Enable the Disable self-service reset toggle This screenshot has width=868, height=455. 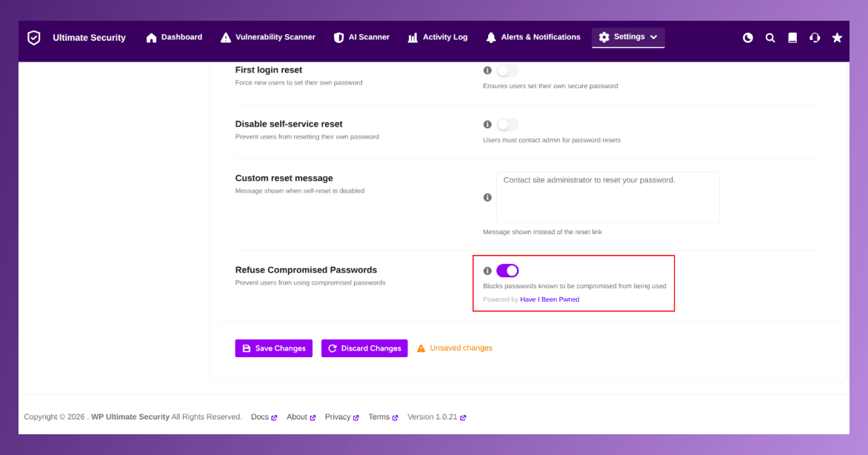(x=507, y=124)
